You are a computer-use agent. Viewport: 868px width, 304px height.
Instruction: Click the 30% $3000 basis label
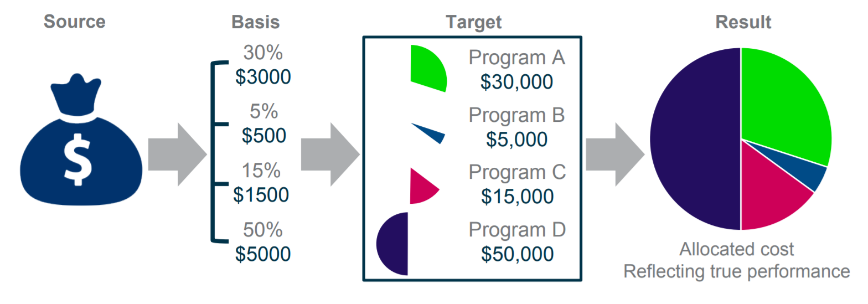pos(263,65)
